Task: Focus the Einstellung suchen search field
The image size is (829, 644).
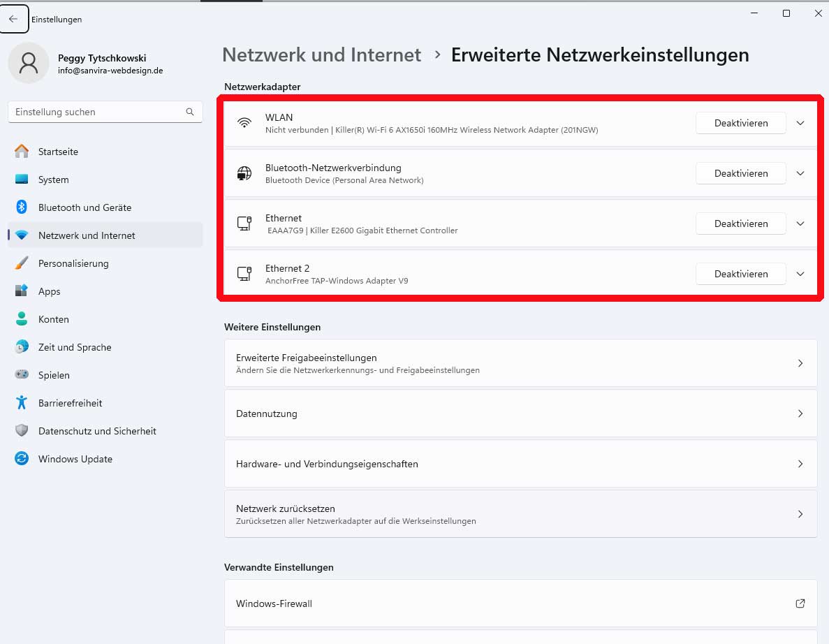Action: point(105,112)
